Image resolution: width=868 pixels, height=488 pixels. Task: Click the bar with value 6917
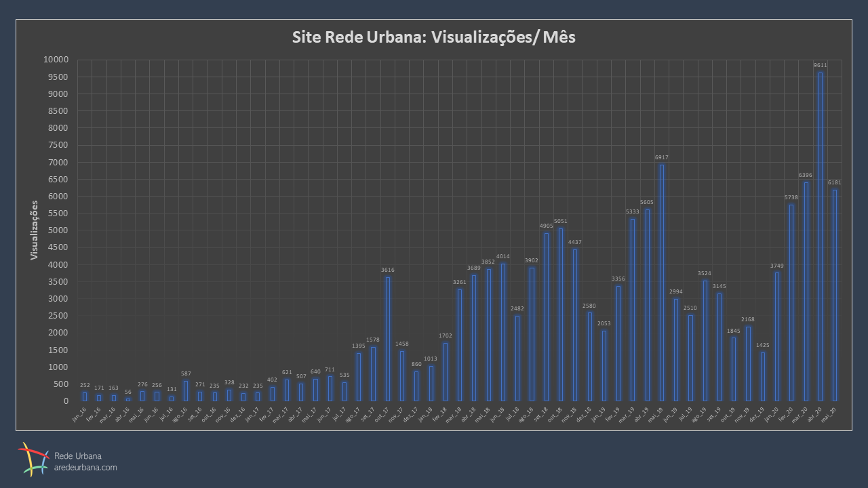pyautogui.click(x=662, y=285)
